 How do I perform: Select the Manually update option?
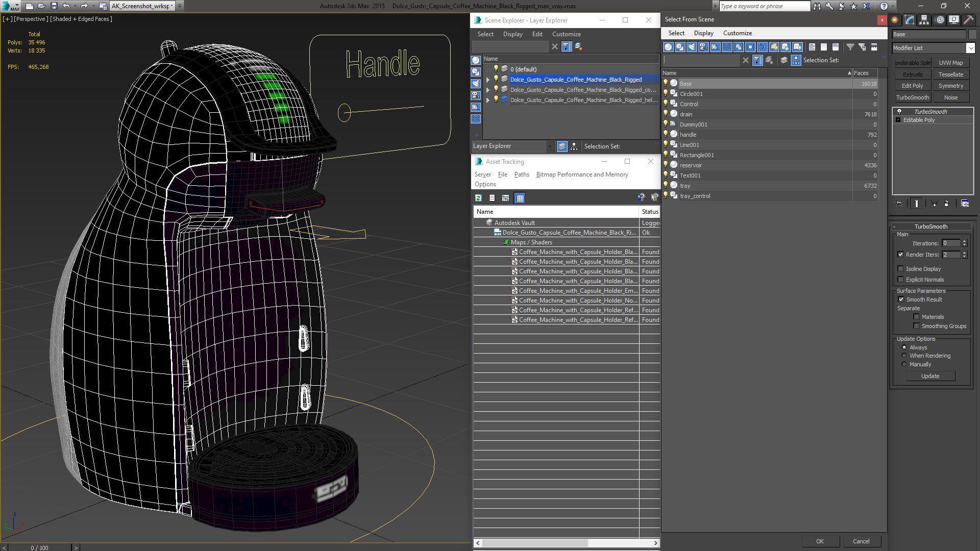coord(904,364)
